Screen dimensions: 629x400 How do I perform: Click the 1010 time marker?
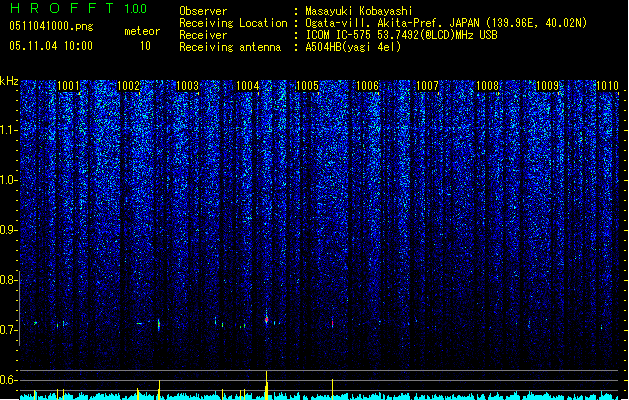click(x=607, y=85)
